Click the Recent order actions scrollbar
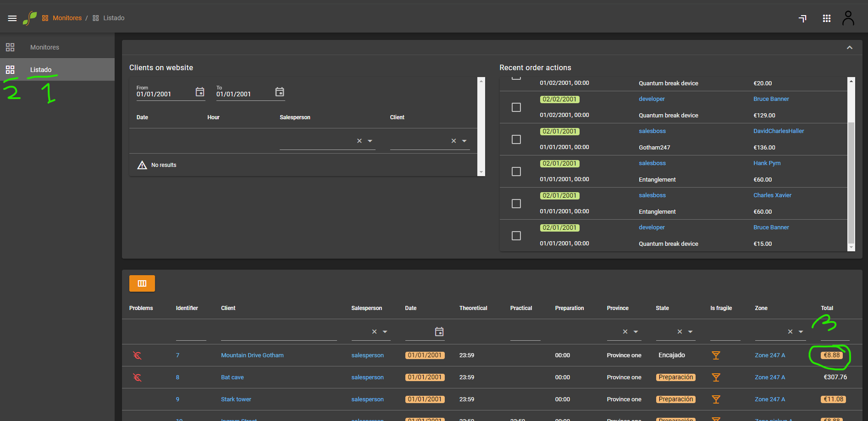Viewport: 868px width, 421px height. point(851,183)
